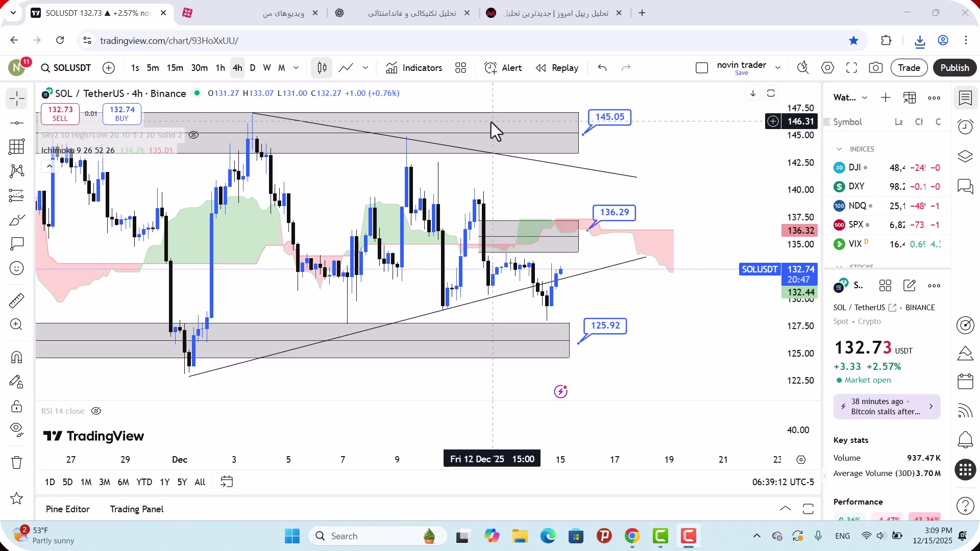Open the indicator templates grid
Viewport: 980px width, 551px height.
460,68
